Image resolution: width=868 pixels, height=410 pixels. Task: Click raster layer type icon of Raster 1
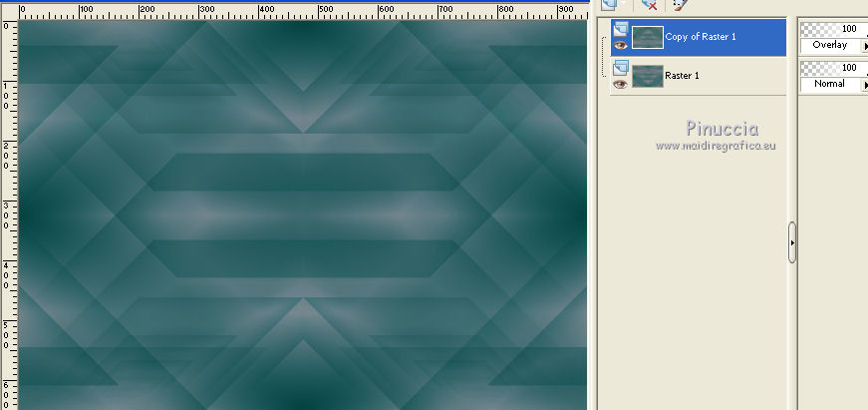tap(621, 68)
